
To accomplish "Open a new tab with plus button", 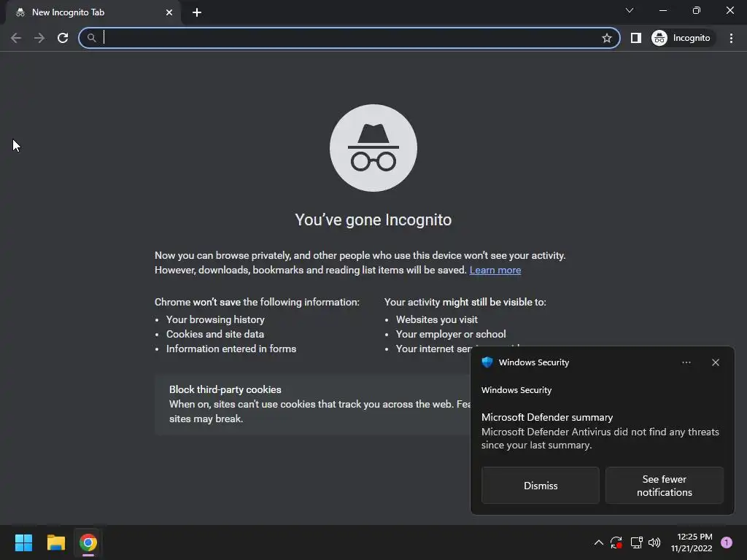I will coord(197,12).
